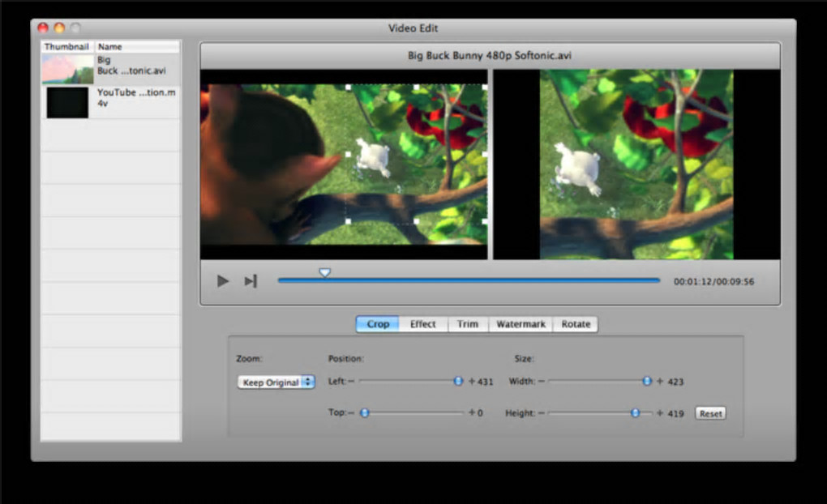
Task: Click the Left value 431
Action: tap(485, 382)
